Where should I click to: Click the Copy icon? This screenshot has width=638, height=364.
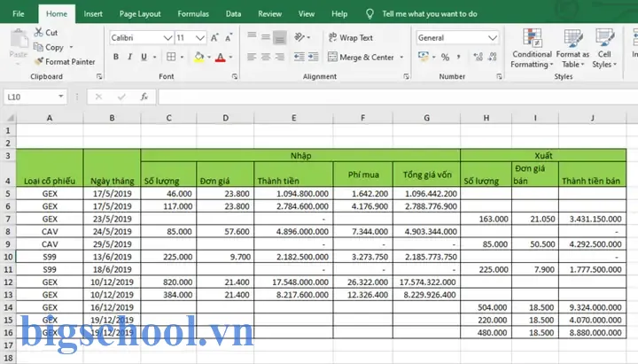pos(38,47)
